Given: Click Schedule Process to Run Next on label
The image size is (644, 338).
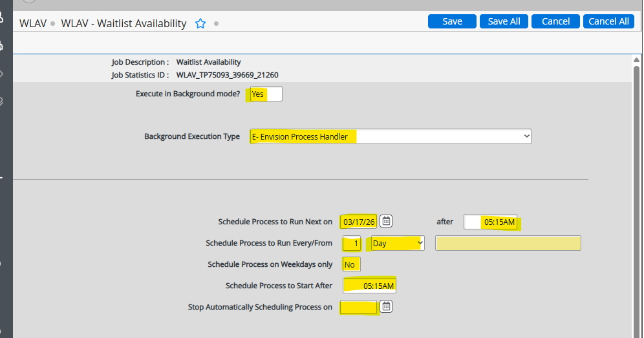Looking at the screenshot, I should coord(275,222).
